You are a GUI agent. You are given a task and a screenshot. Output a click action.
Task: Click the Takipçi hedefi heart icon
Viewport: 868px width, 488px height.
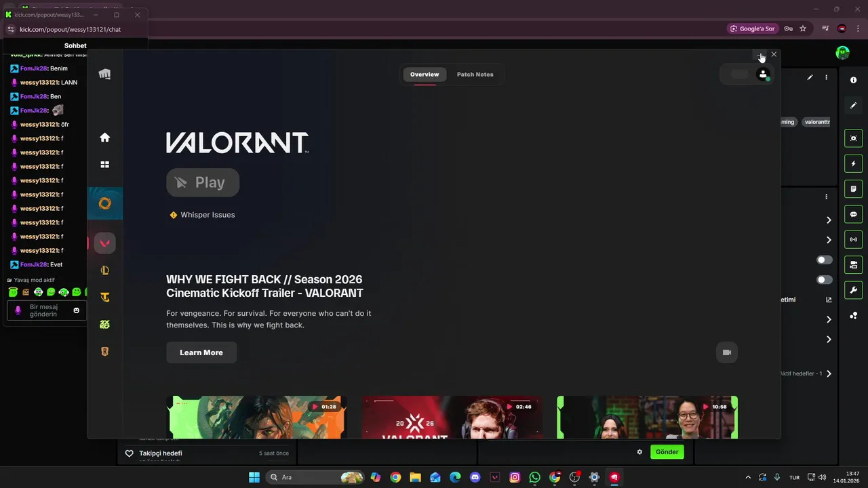pyautogui.click(x=129, y=453)
